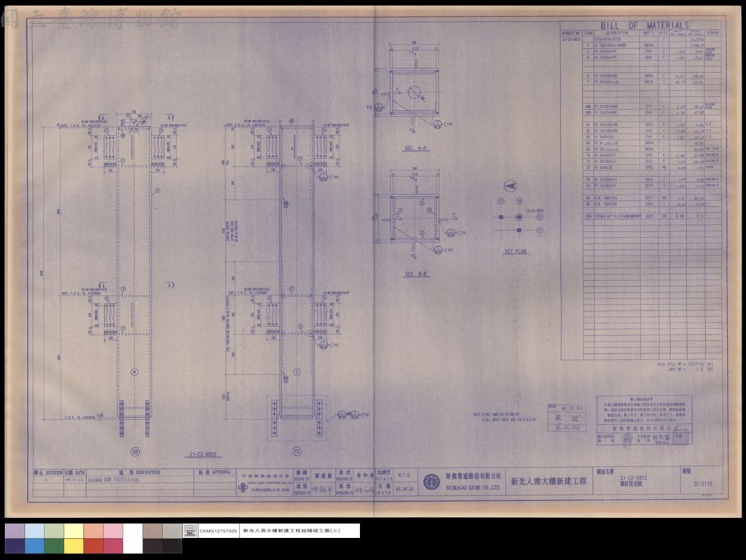Click the CKMG12757025 catalog number
746x560 pixels.
pos(219,531)
